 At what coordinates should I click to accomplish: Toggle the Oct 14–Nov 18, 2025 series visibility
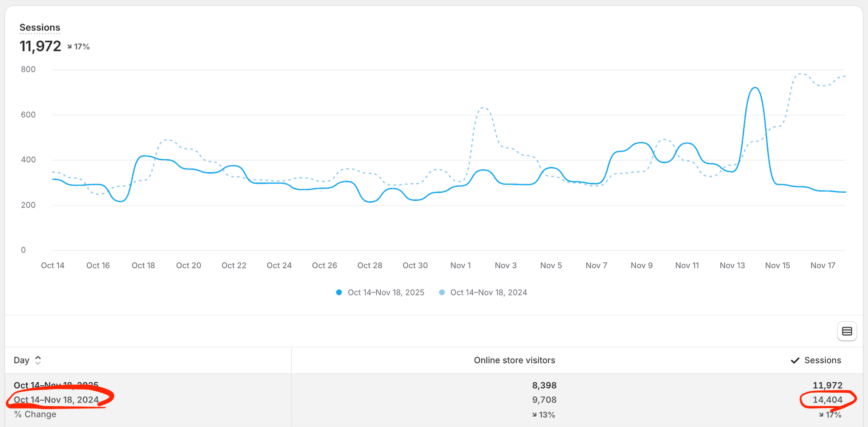[x=386, y=292]
